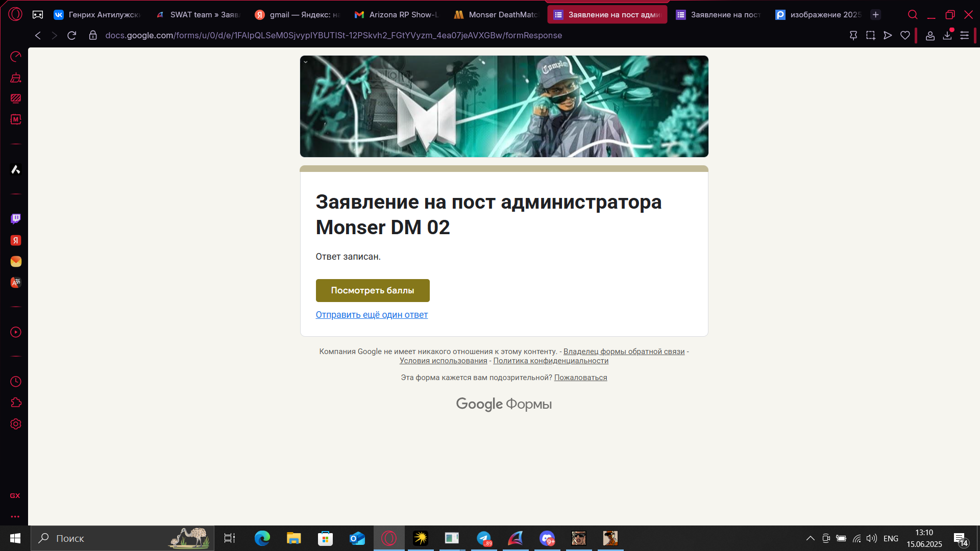Open Twitch in the Opera sidebar
Image resolution: width=980 pixels, height=551 pixels.
click(x=16, y=219)
